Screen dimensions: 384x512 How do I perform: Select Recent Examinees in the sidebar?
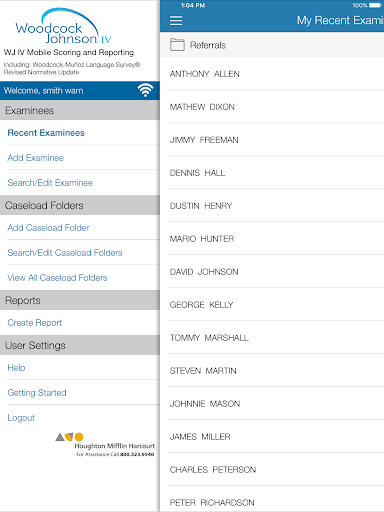pyautogui.click(x=46, y=133)
